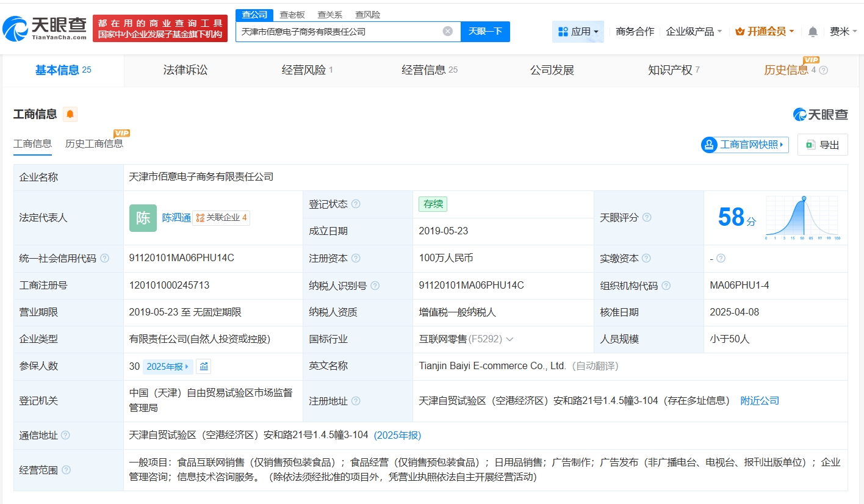Clear the search box with the X icon

coord(448,31)
